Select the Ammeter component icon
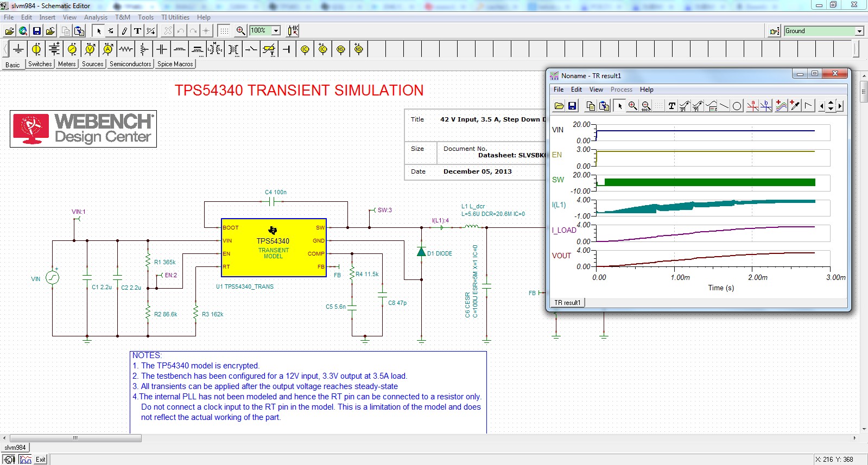The height and width of the screenshot is (465, 868). click(x=108, y=49)
